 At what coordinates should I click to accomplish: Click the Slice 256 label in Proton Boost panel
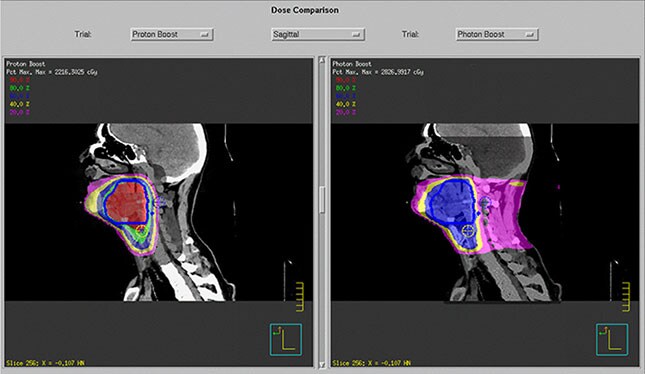pyautogui.click(x=45, y=363)
